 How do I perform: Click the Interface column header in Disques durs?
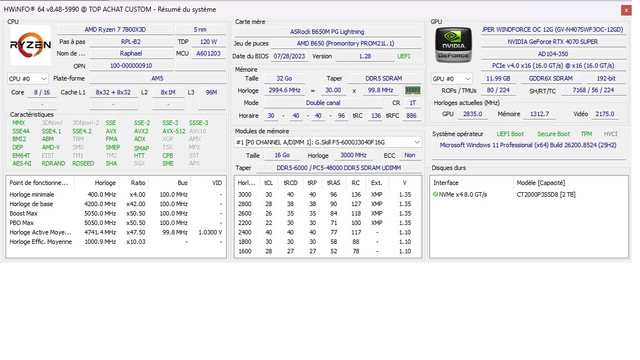pyautogui.click(x=472, y=183)
